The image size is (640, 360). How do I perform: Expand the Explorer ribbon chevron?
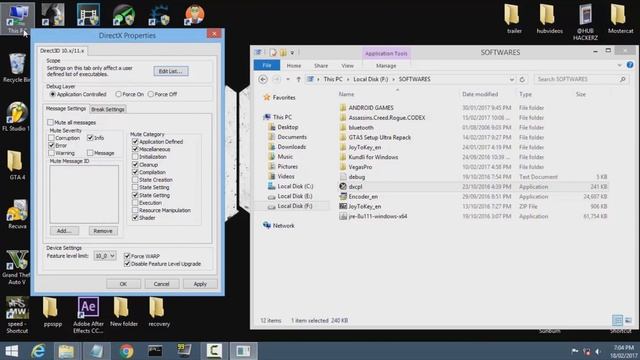click(620, 65)
